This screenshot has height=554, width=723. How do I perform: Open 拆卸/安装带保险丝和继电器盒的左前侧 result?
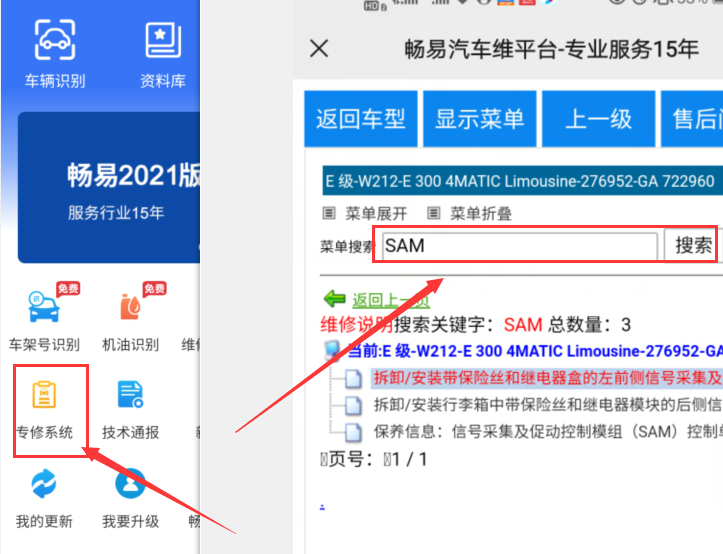(x=547, y=378)
